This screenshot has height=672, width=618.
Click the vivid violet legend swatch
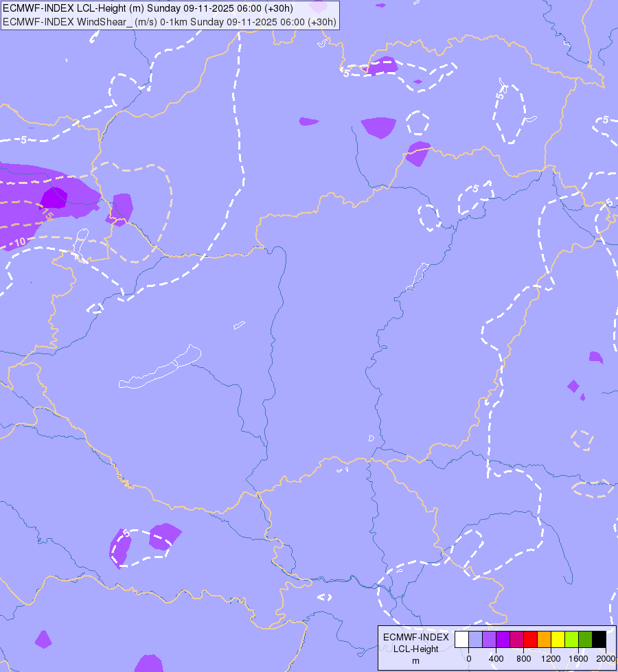pos(503,639)
